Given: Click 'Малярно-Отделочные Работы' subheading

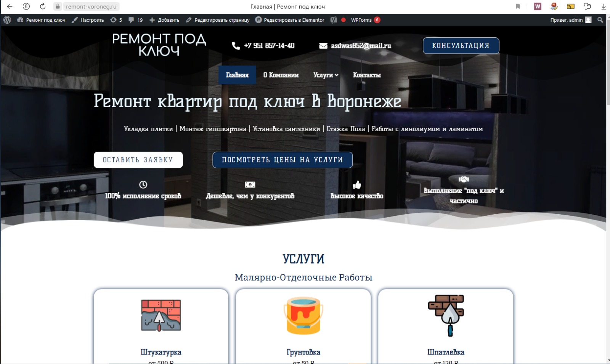Looking at the screenshot, I should pos(303,277).
